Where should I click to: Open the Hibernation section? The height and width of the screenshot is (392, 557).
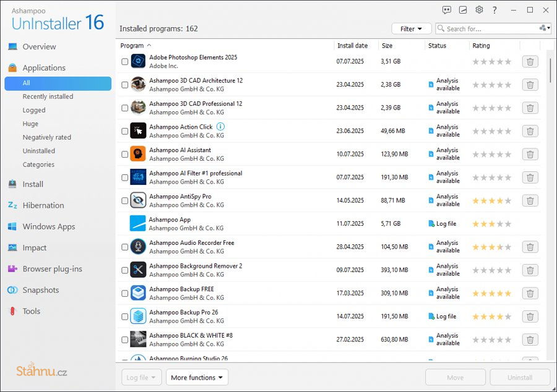point(43,205)
